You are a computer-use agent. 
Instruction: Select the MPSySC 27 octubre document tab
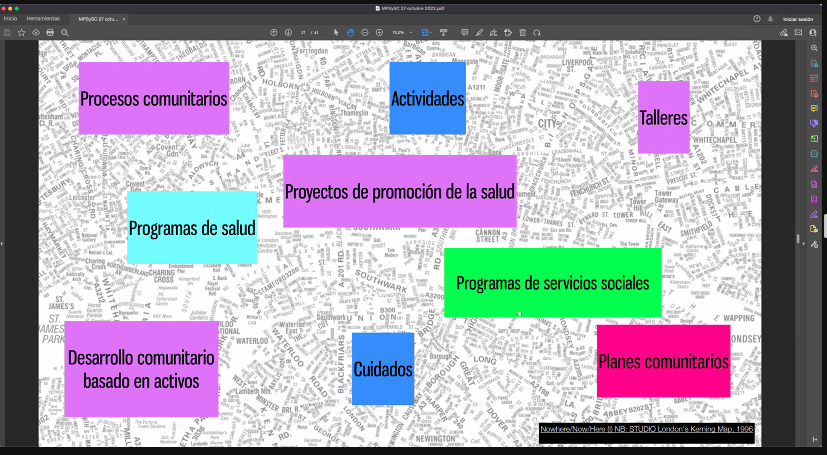[98, 19]
